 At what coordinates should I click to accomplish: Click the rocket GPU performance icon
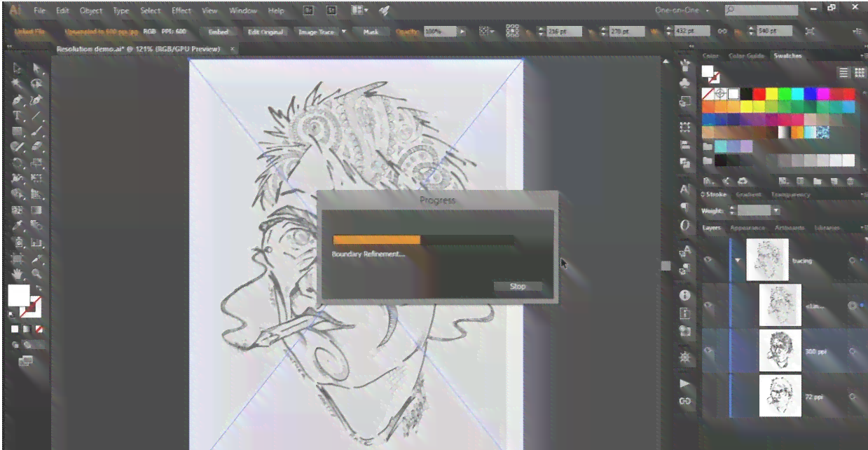pos(384,11)
